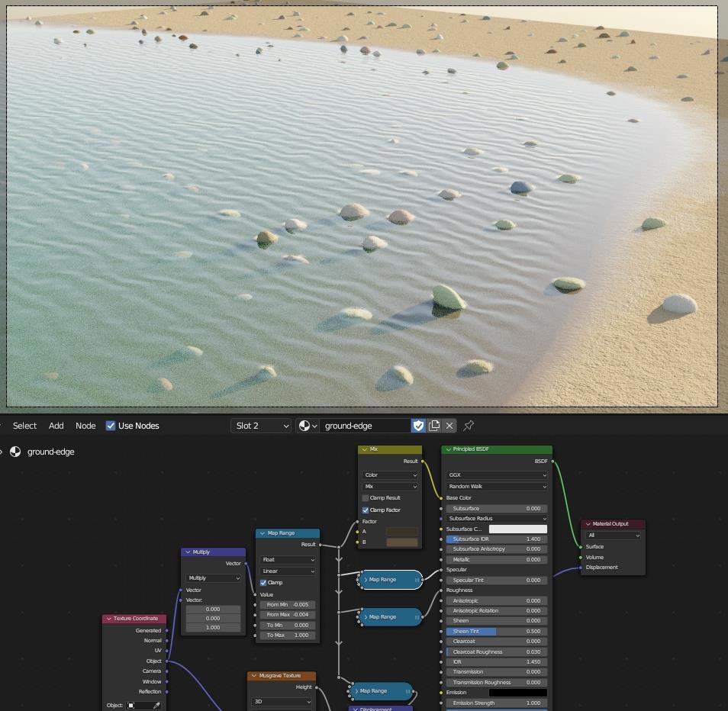
Task: Toggle the pin icon in the node editor header
Action: tap(469, 426)
